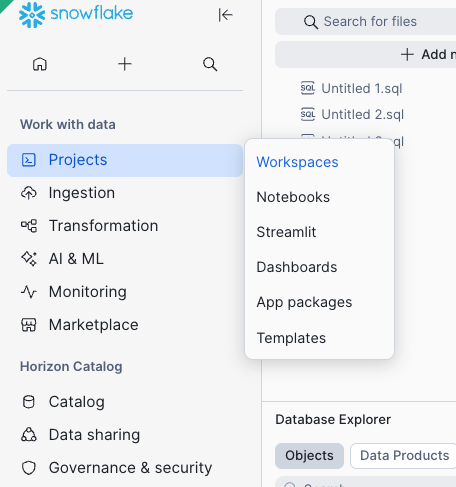This screenshot has height=487, width=456.
Task: Focus the Search for files field
Action: tap(365, 22)
